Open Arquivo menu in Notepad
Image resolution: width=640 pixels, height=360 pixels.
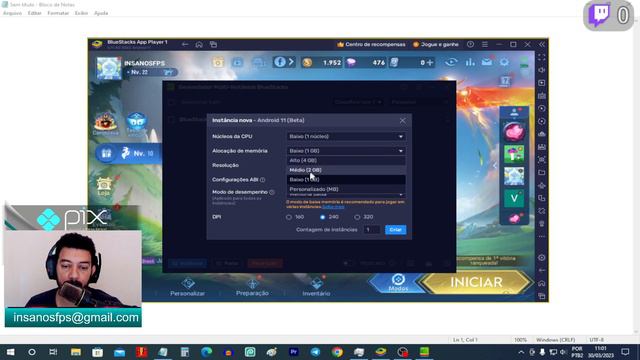pyautogui.click(x=12, y=13)
